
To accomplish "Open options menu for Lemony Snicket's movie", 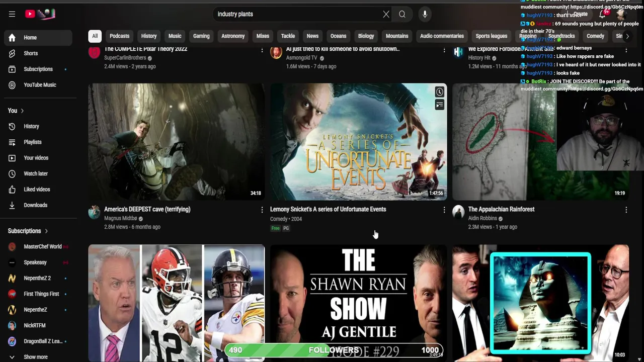I will pyautogui.click(x=444, y=210).
